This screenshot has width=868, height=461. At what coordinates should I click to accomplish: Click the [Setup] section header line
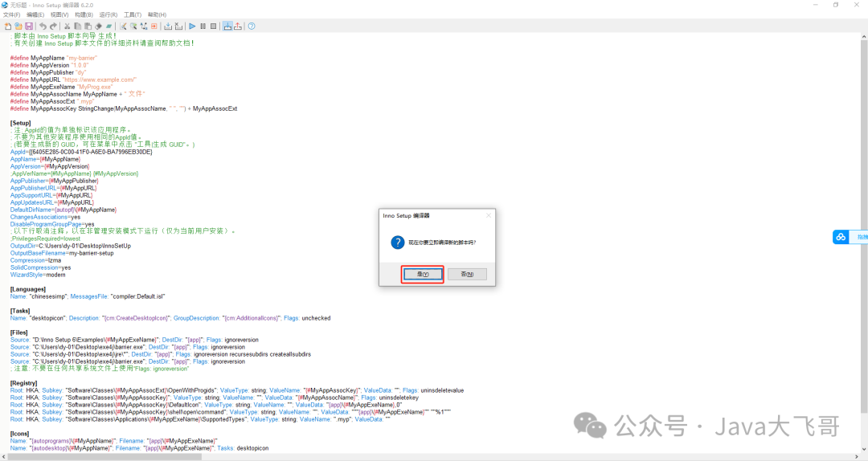click(20, 123)
